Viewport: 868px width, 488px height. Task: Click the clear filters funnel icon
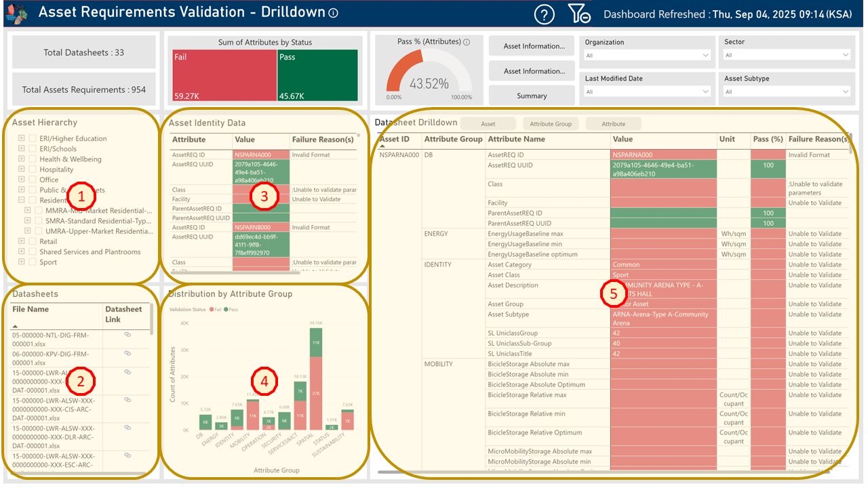(579, 14)
